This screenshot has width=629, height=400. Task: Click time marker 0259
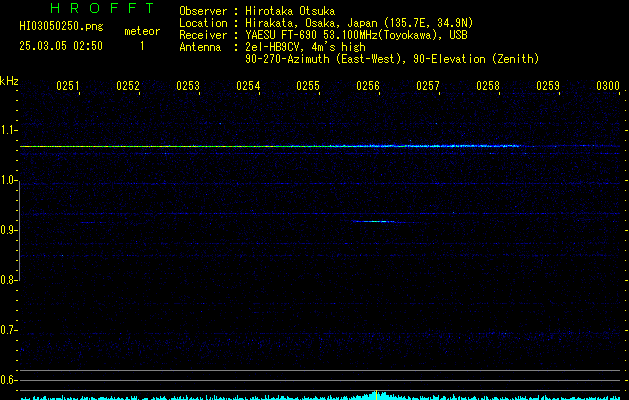coord(548,86)
